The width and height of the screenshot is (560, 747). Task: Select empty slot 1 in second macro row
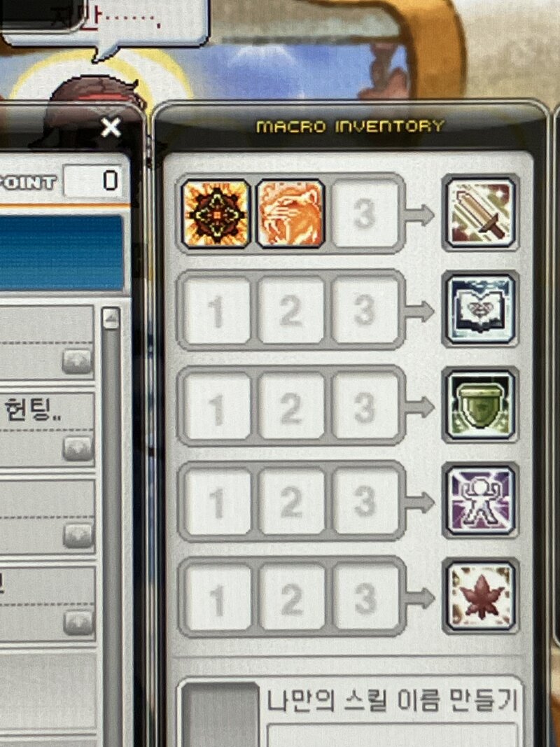[x=217, y=311]
